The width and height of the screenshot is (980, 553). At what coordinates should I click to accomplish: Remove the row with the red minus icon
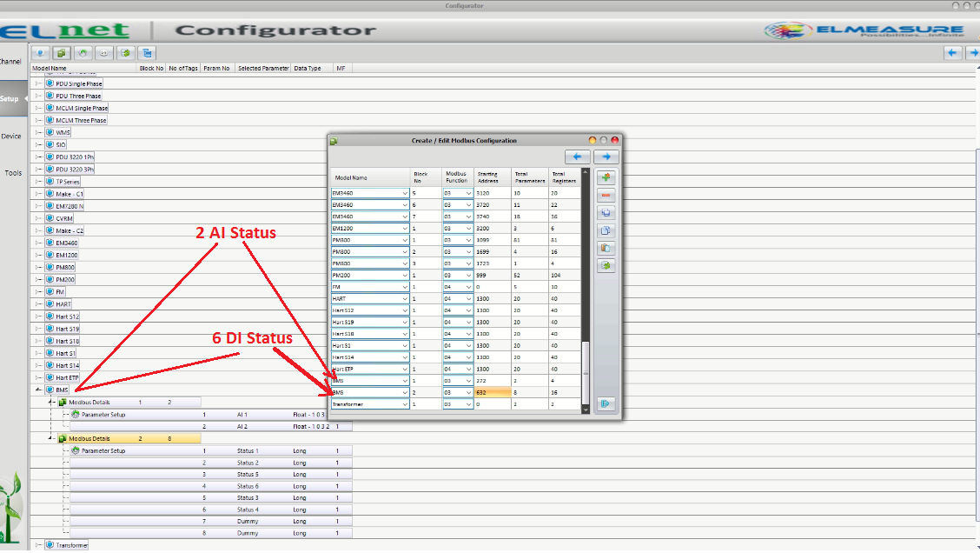[x=606, y=195]
